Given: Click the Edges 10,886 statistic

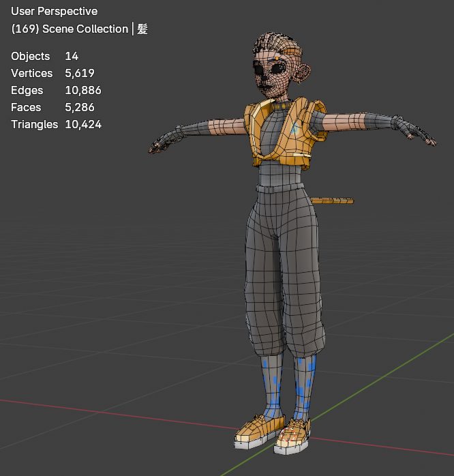Looking at the screenshot, I should 56,90.
